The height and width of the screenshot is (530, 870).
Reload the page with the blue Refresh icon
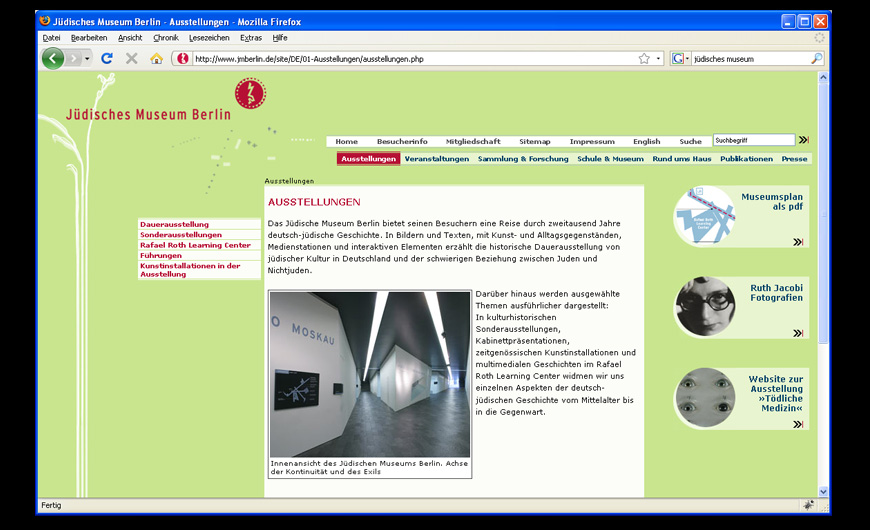tap(107, 58)
